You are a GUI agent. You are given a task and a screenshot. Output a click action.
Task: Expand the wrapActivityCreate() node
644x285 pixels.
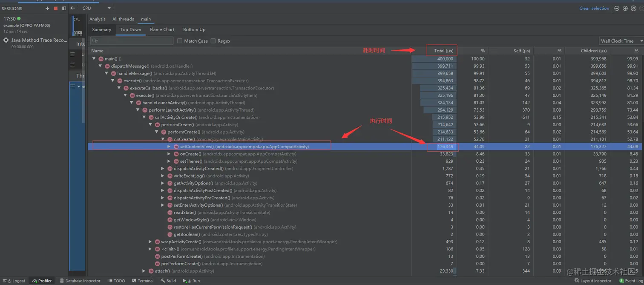[x=150, y=242]
